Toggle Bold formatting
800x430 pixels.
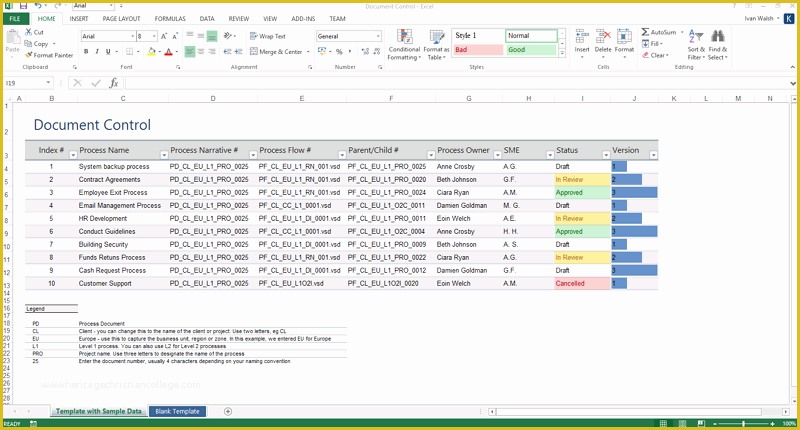click(86, 52)
